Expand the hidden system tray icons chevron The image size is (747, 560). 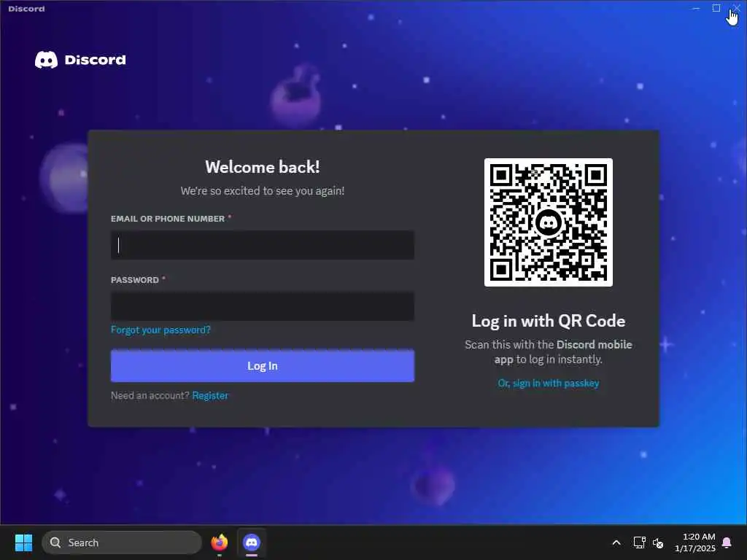click(616, 542)
